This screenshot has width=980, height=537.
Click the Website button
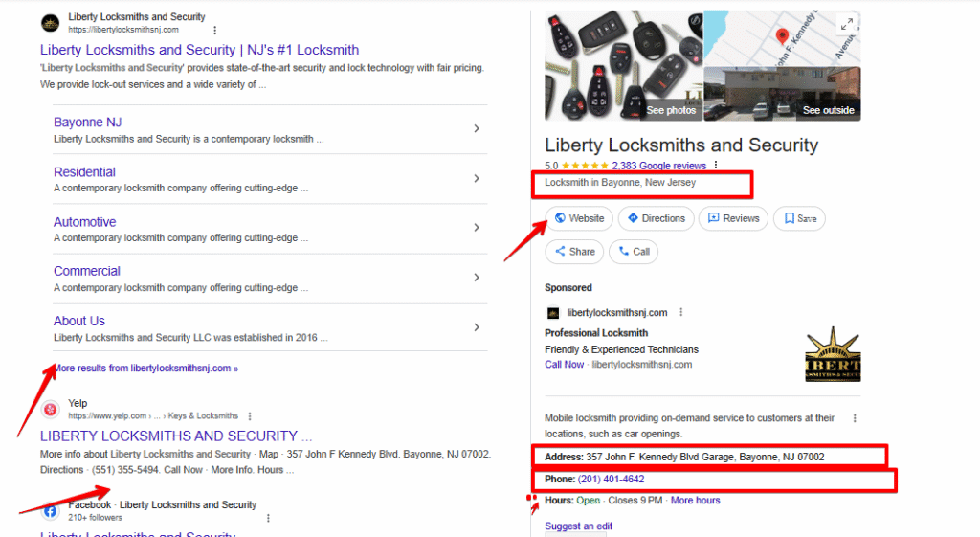pyautogui.click(x=579, y=218)
